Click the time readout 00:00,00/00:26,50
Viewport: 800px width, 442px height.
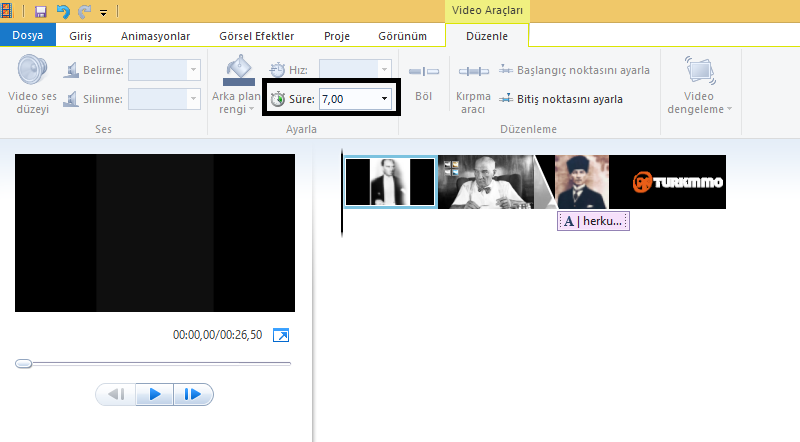(x=217, y=335)
